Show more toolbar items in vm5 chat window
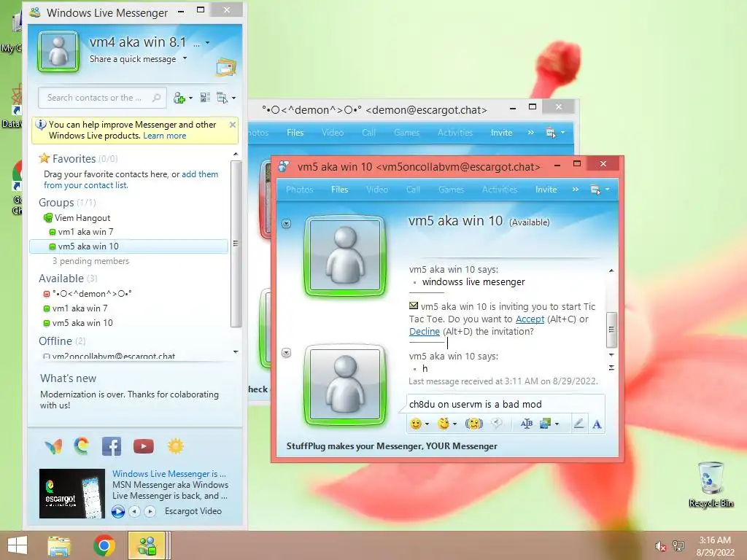The image size is (747, 560). click(576, 190)
